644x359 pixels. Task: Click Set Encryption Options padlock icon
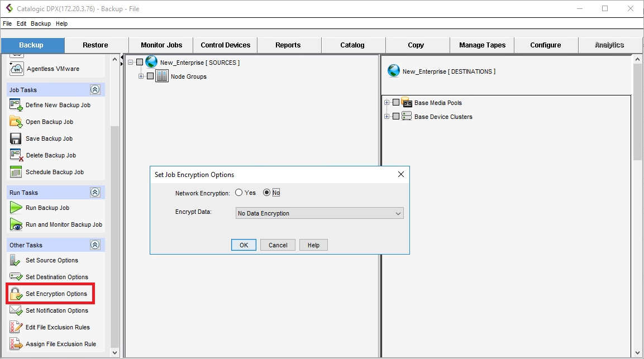click(16, 294)
